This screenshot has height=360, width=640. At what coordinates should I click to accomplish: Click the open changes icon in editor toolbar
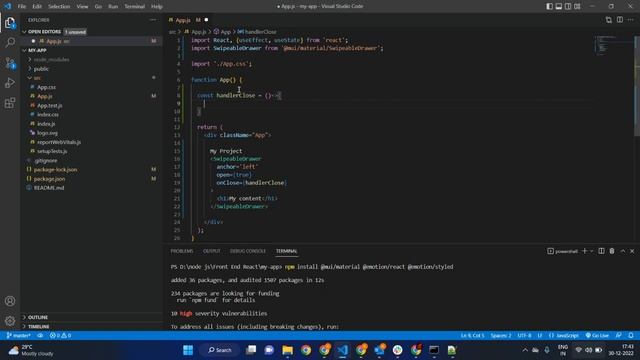pyautogui.click(x=609, y=20)
